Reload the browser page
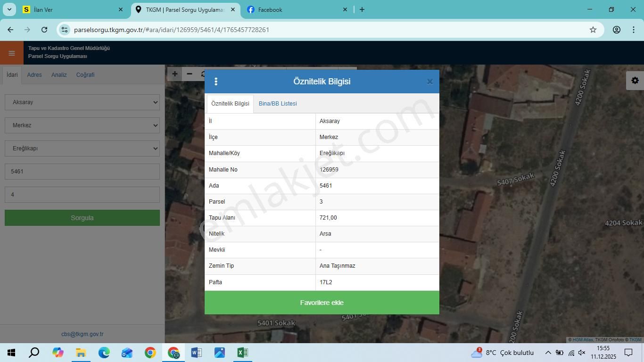This screenshot has width=644, height=362. click(x=44, y=30)
